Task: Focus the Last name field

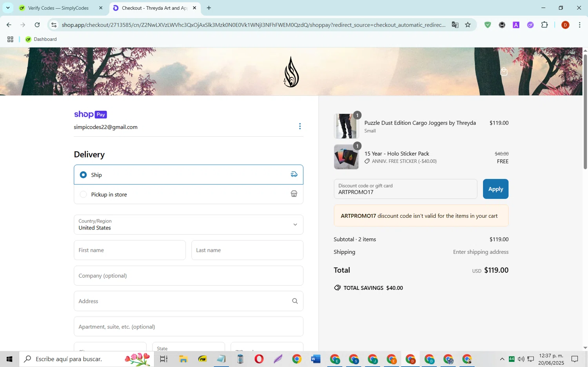Action: [247, 250]
